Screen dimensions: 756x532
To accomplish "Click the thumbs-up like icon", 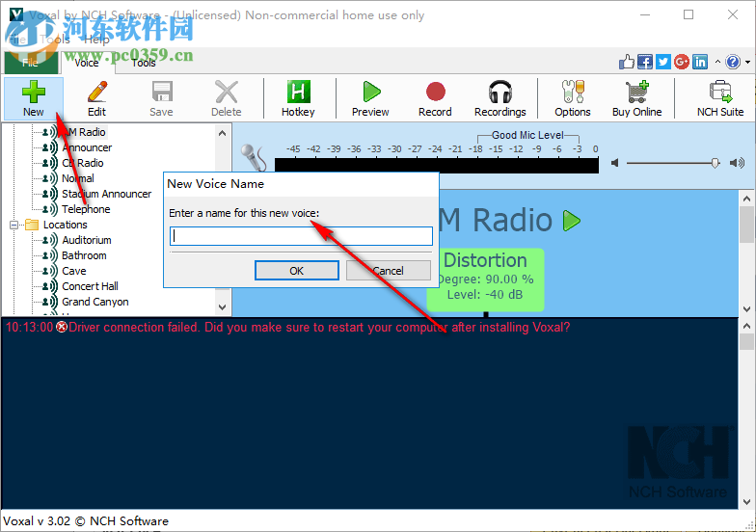I will [627, 62].
